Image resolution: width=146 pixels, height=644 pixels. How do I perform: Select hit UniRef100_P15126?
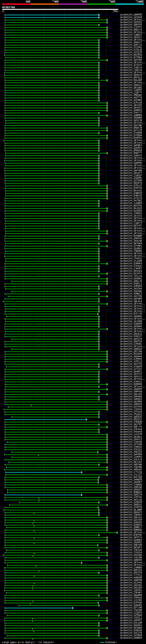(131, 50)
